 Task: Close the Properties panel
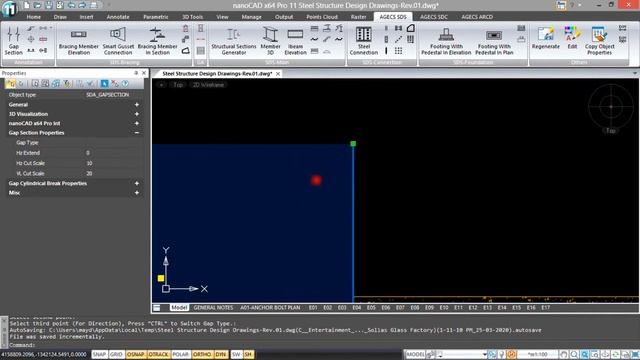[x=144, y=73]
